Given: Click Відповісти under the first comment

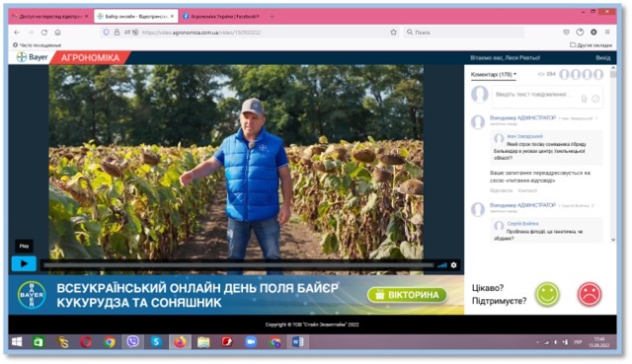Looking at the screenshot, I should pyautogui.click(x=501, y=190).
